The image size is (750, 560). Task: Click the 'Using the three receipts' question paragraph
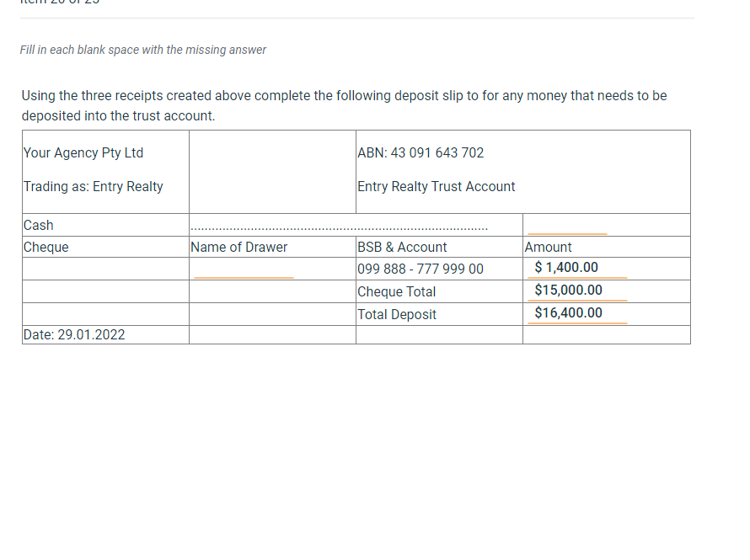(345, 105)
